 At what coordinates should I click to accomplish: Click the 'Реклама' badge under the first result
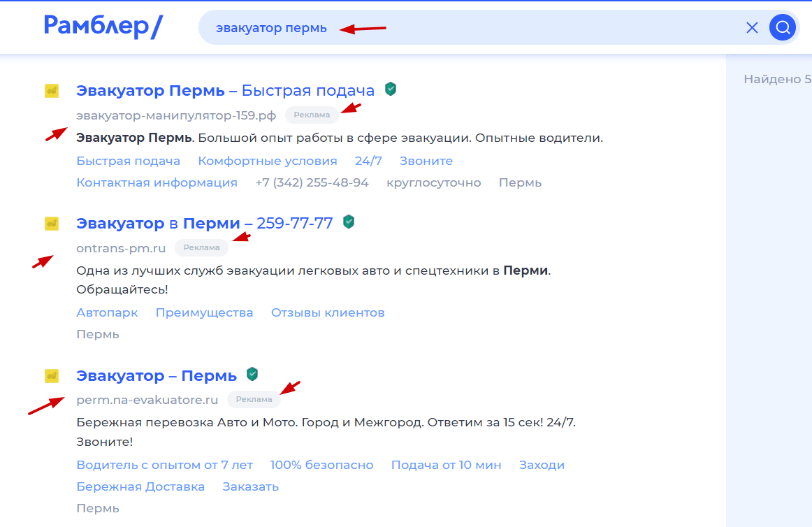click(x=312, y=115)
